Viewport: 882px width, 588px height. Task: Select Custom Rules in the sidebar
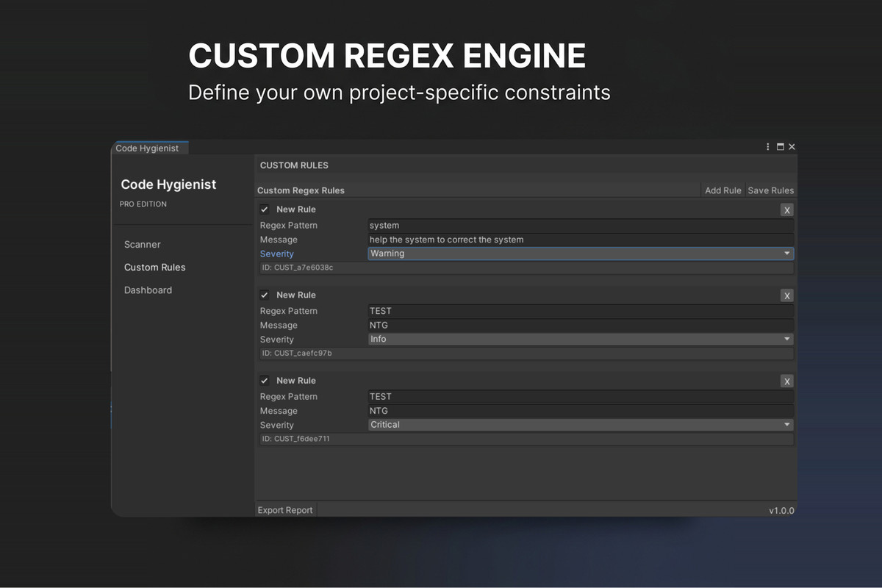coord(155,268)
